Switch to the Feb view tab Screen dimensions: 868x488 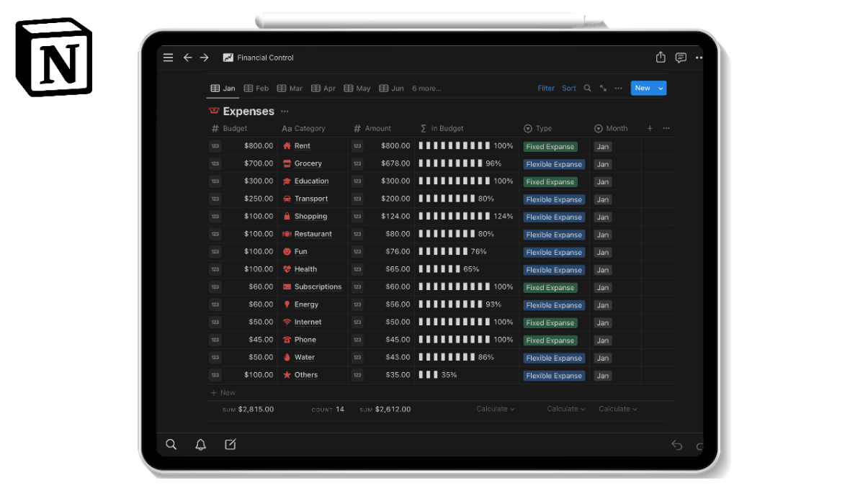click(x=256, y=89)
